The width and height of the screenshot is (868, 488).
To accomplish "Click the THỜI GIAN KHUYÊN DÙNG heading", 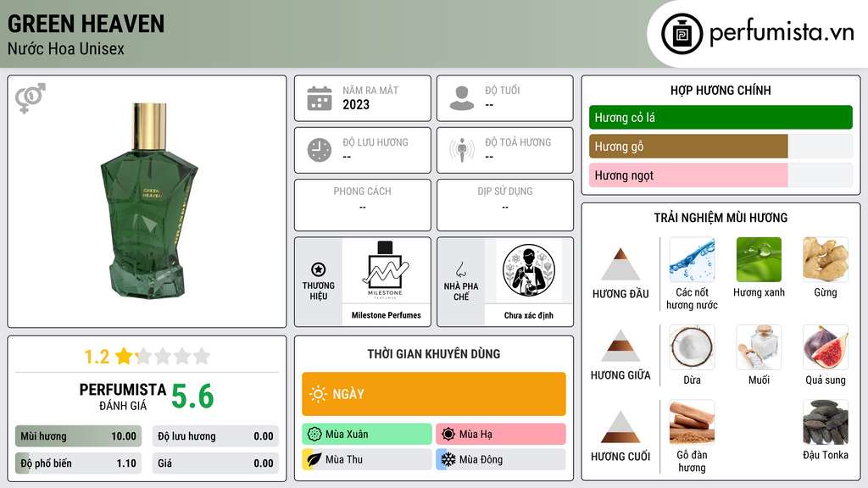I will click(x=433, y=354).
